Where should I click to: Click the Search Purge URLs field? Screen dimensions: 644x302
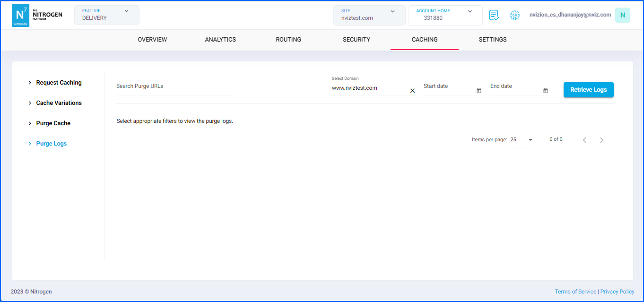click(x=174, y=86)
